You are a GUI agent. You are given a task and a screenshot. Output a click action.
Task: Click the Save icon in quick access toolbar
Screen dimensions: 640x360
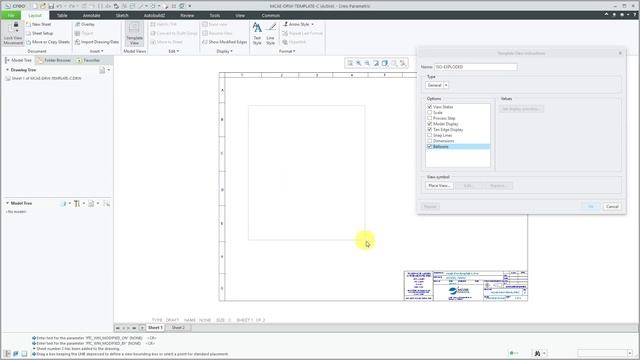[51, 6]
